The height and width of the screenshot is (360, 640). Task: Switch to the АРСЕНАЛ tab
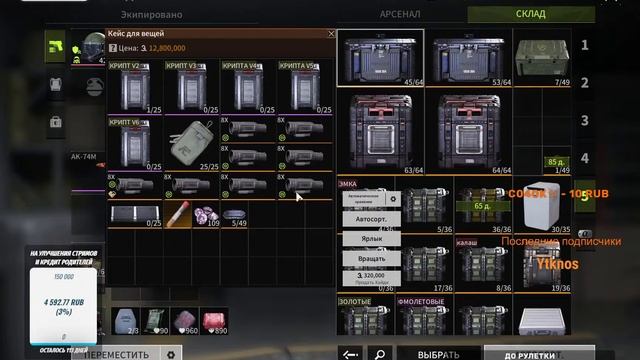(x=400, y=14)
